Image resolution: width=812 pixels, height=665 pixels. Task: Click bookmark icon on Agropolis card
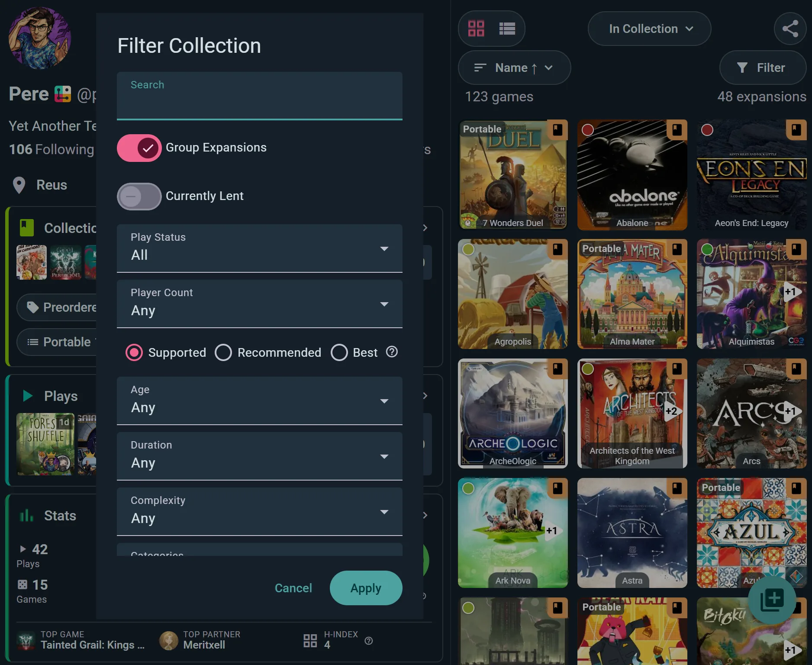tap(557, 249)
